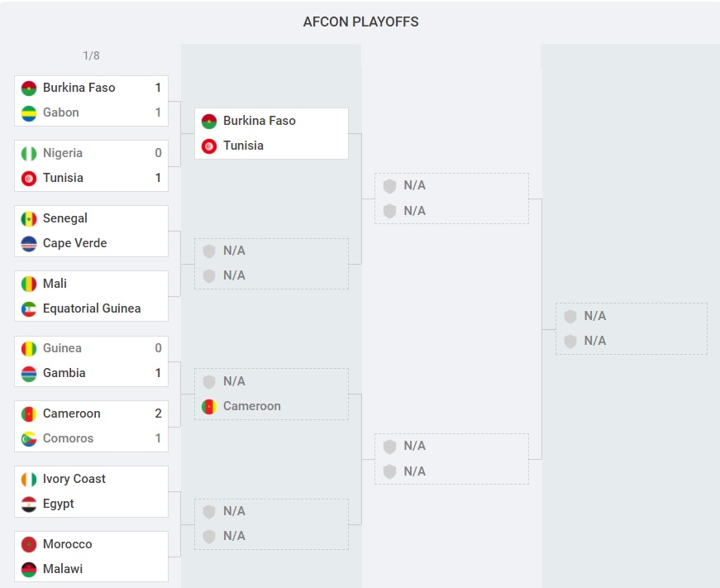
Task: Open the Mali team link
Action: [x=55, y=284]
